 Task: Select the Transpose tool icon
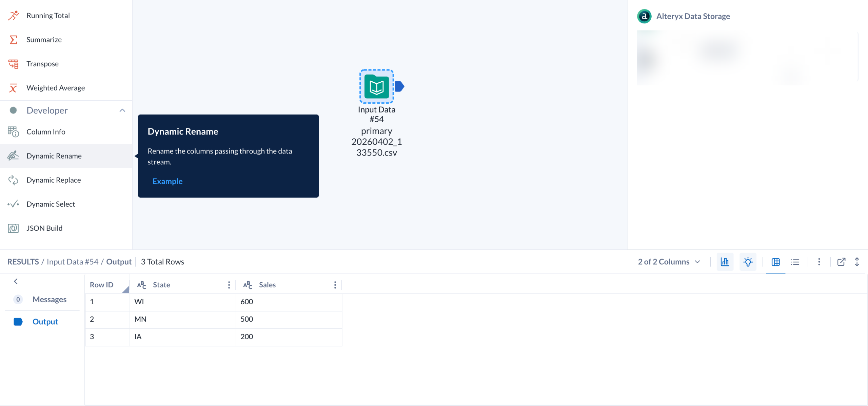[x=13, y=64]
